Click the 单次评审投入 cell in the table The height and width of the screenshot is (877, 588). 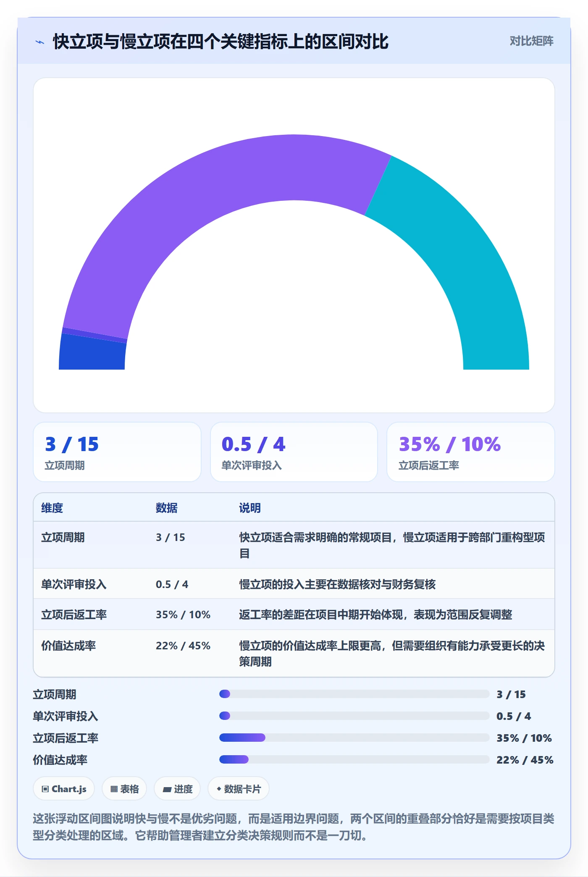pyautogui.click(x=74, y=584)
